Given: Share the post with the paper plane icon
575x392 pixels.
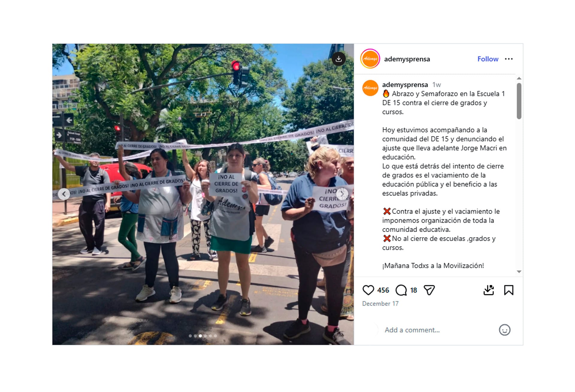Looking at the screenshot, I should pyautogui.click(x=429, y=290).
